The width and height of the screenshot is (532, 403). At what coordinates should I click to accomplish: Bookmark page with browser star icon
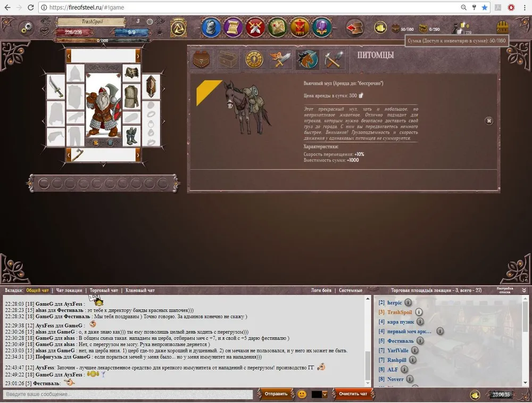point(485,7)
